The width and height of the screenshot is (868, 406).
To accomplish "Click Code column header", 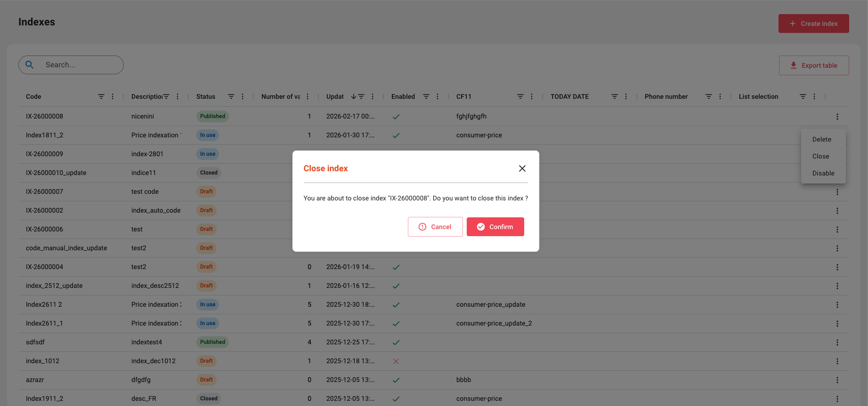I will point(33,96).
